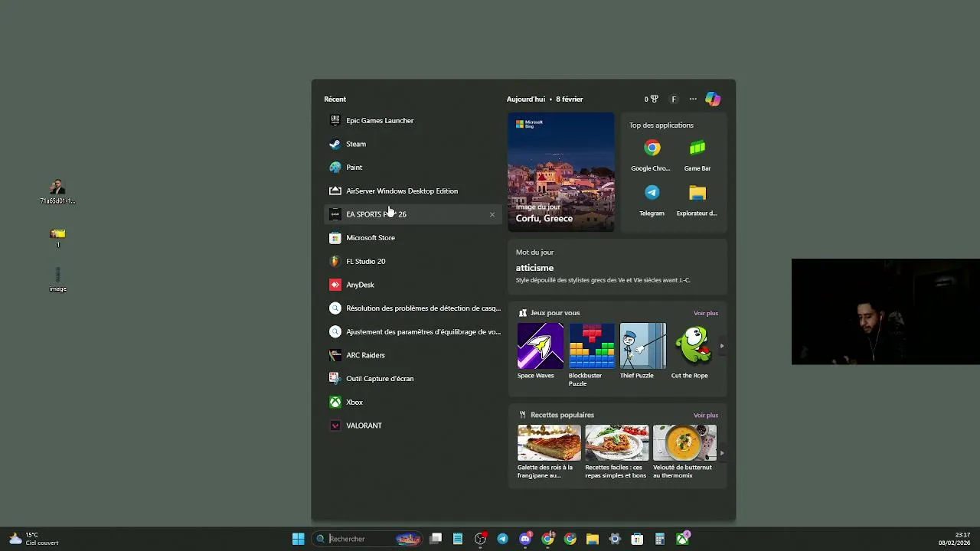Open Calculator from the taskbar
The width and height of the screenshot is (980, 551).
tap(660, 539)
